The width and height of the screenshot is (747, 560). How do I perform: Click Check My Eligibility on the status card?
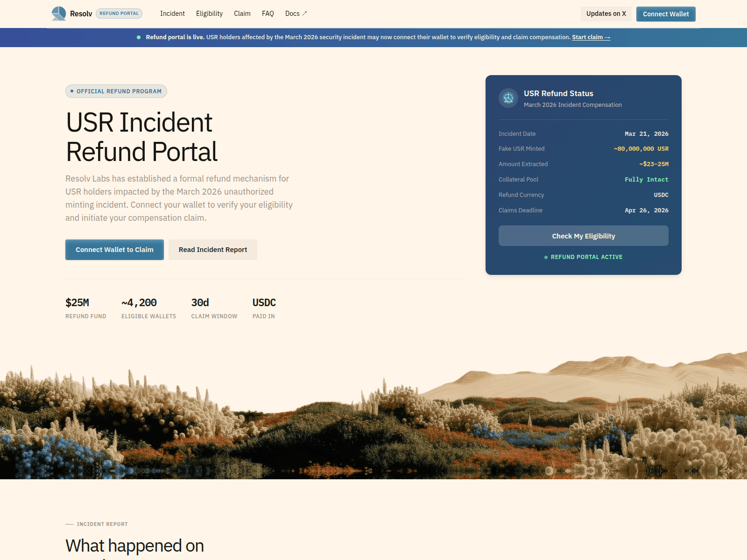coord(583,236)
